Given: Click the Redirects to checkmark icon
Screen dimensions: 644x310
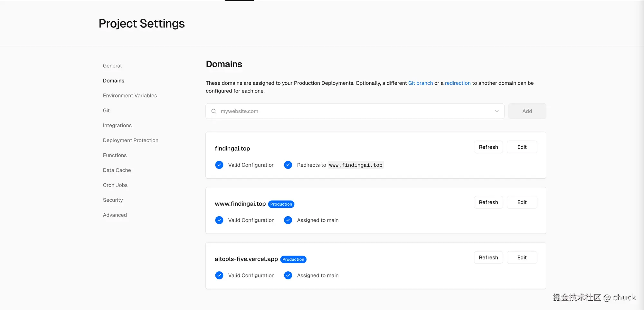Looking at the screenshot, I should [x=288, y=165].
